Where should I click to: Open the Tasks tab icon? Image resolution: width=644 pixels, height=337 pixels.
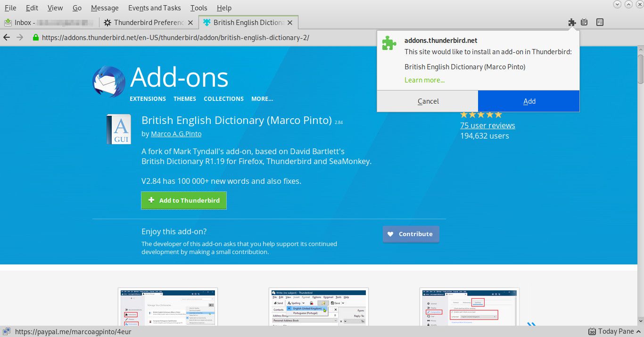(x=600, y=22)
